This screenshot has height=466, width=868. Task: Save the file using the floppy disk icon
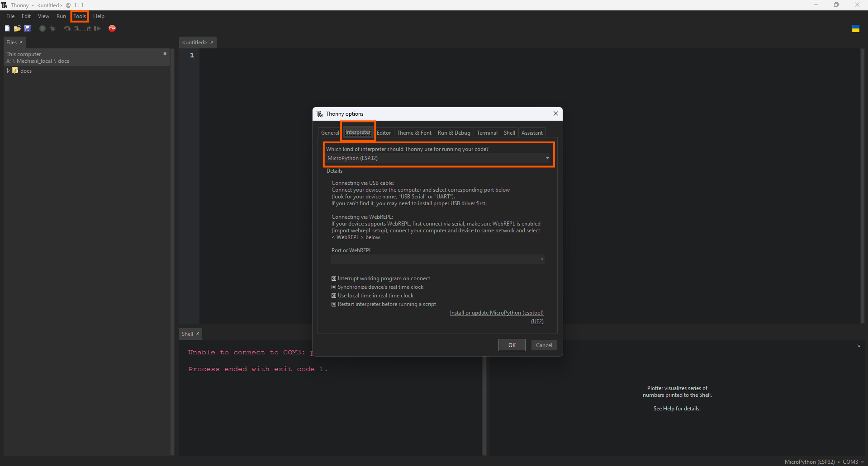click(27, 28)
